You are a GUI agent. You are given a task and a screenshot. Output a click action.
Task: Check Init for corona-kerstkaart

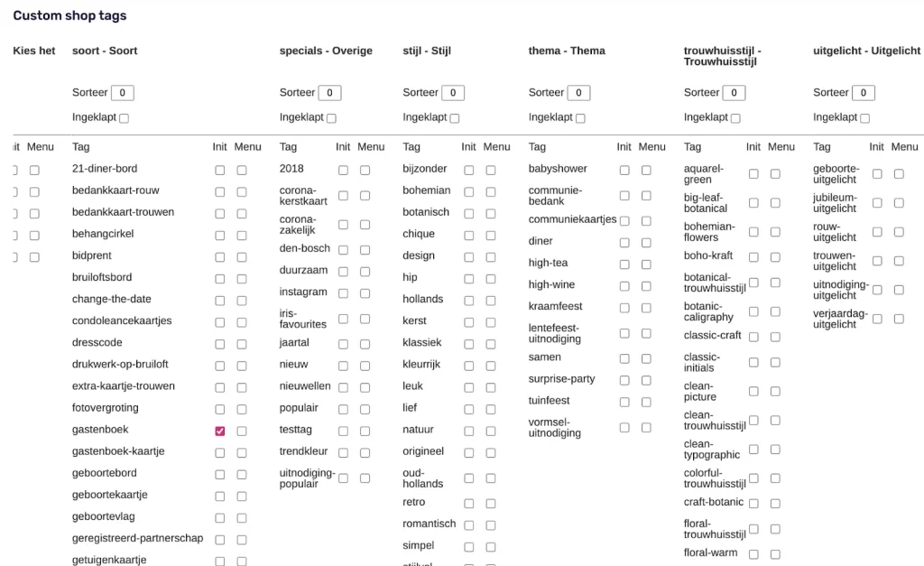[x=343, y=197]
